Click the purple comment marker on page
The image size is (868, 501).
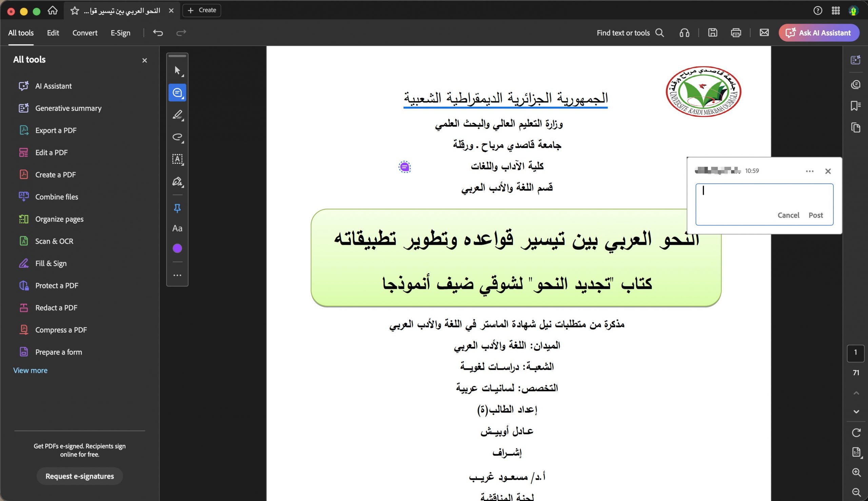(x=405, y=167)
